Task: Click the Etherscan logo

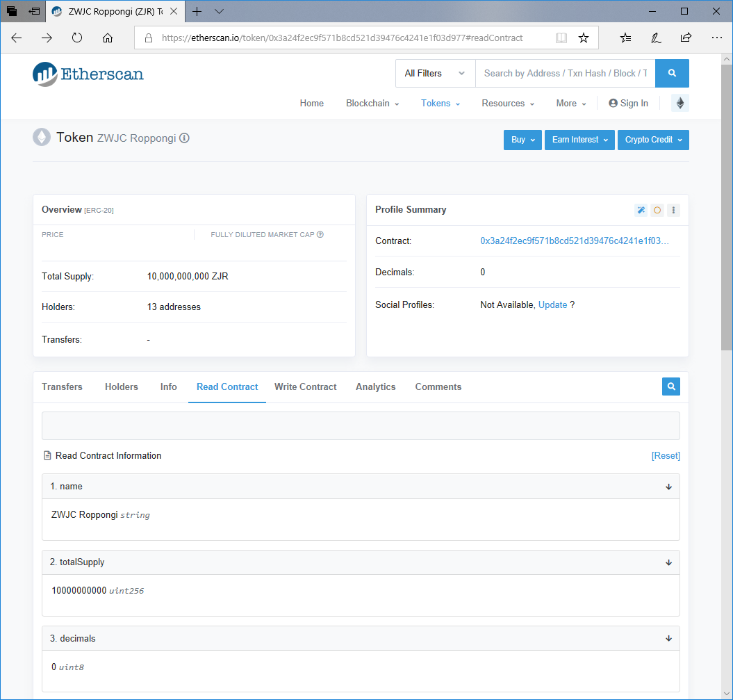Action: click(x=88, y=74)
